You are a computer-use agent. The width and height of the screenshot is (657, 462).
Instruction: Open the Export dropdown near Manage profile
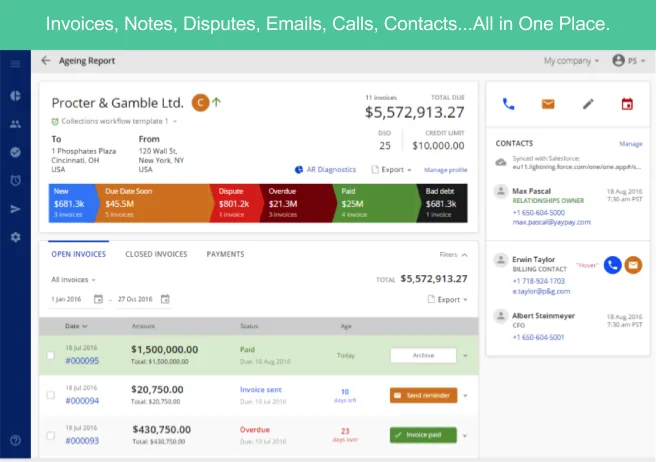click(x=391, y=170)
